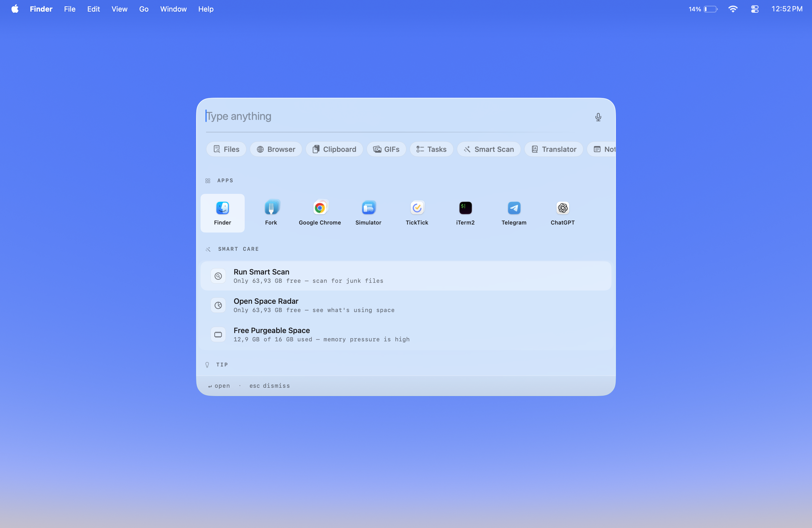Click the Run Smart Scan row icon

pyautogui.click(x=218, y=276)
